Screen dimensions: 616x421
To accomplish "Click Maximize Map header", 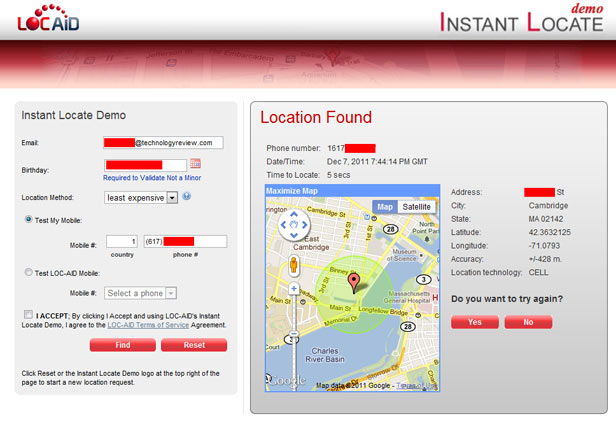I will (294, 190).
